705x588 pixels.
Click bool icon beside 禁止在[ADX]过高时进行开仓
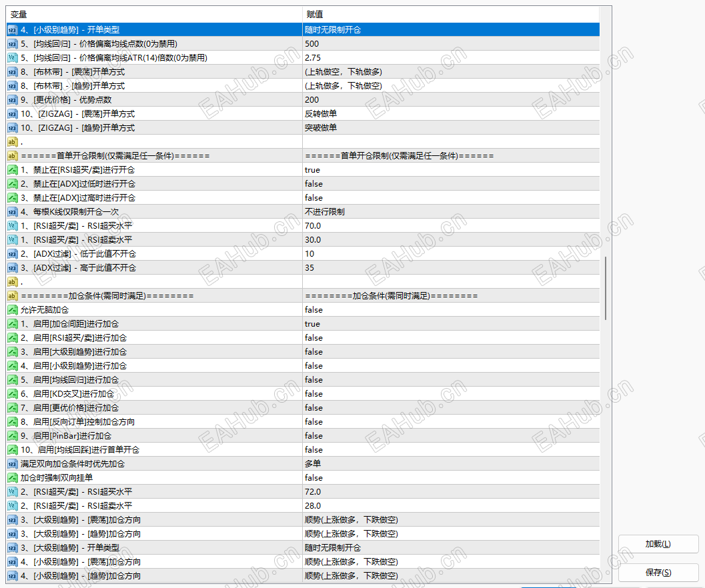[12, 198]
